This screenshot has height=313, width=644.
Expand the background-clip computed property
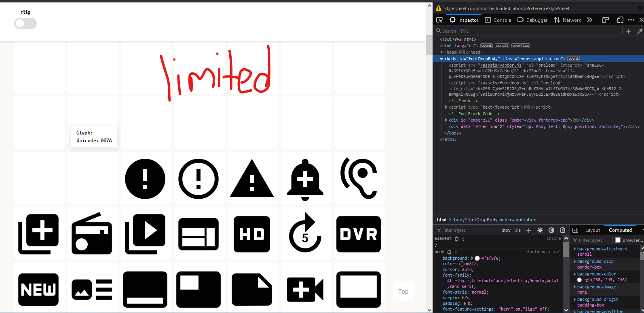(575, 261)
